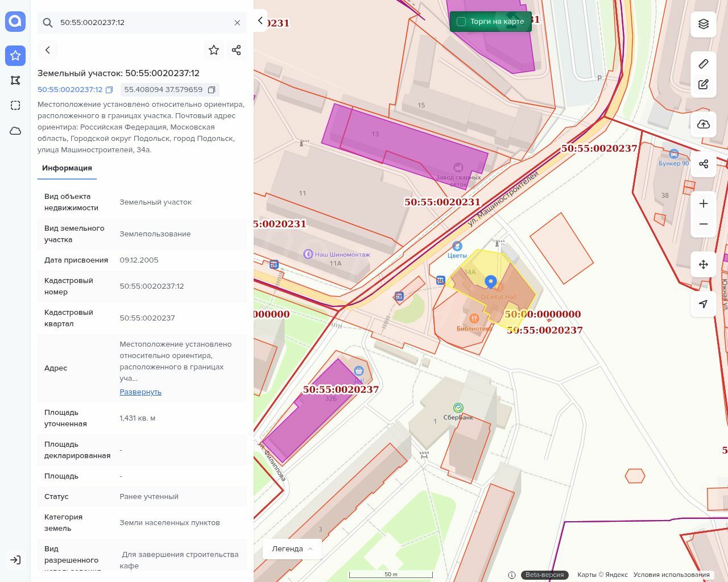Clear the search field text
Screen dimensions: 728x582
point(237,23)
